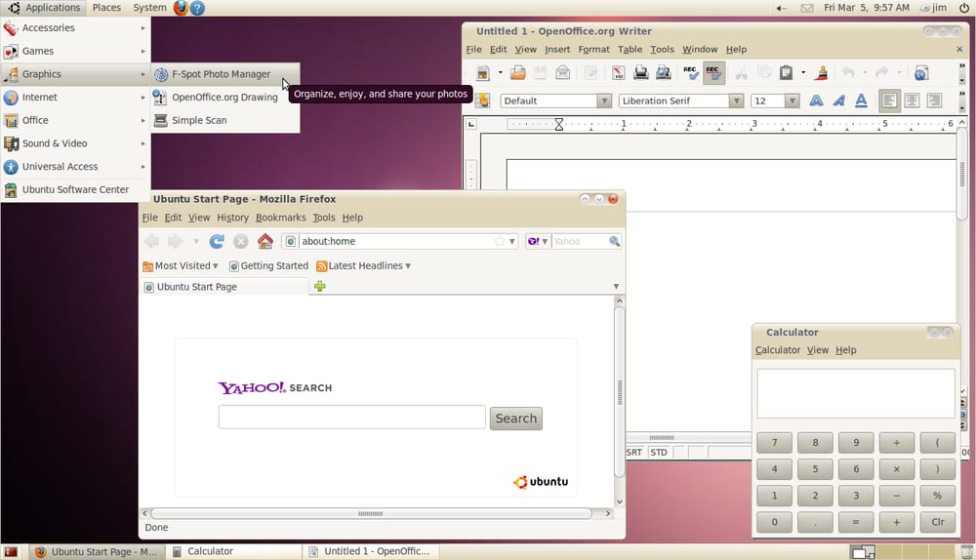The width and height of the screenshot is (976, 560).
Task: Click the Yahoo Search button
Action: pyautogui.click(x=515, y=419)
